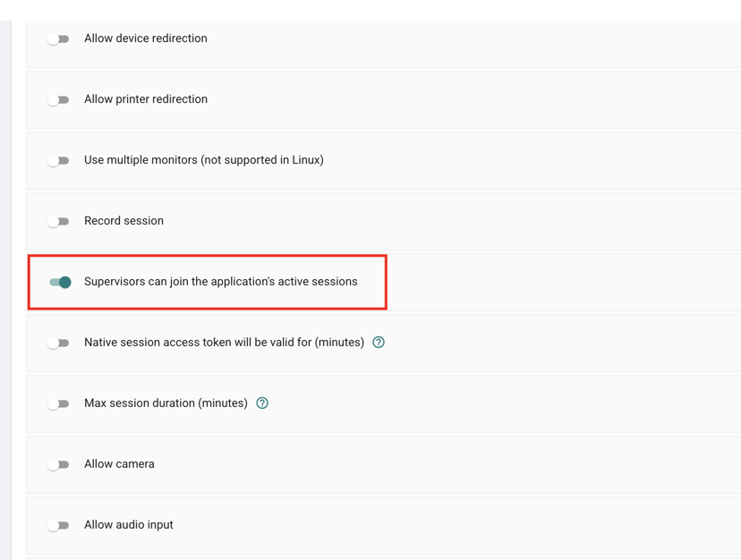This screenshot has width=741, height=560.
Task: Enable the Allow device redirection toggle
Action: pyautogui.click(x=58, y=38)
